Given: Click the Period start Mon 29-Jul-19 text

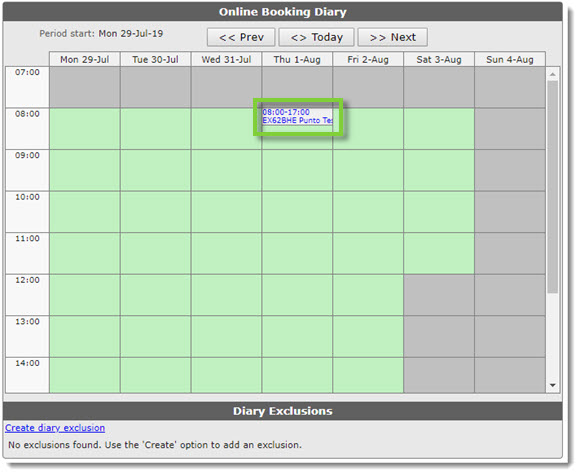Looking at the screenshot, I should point(101,34).
